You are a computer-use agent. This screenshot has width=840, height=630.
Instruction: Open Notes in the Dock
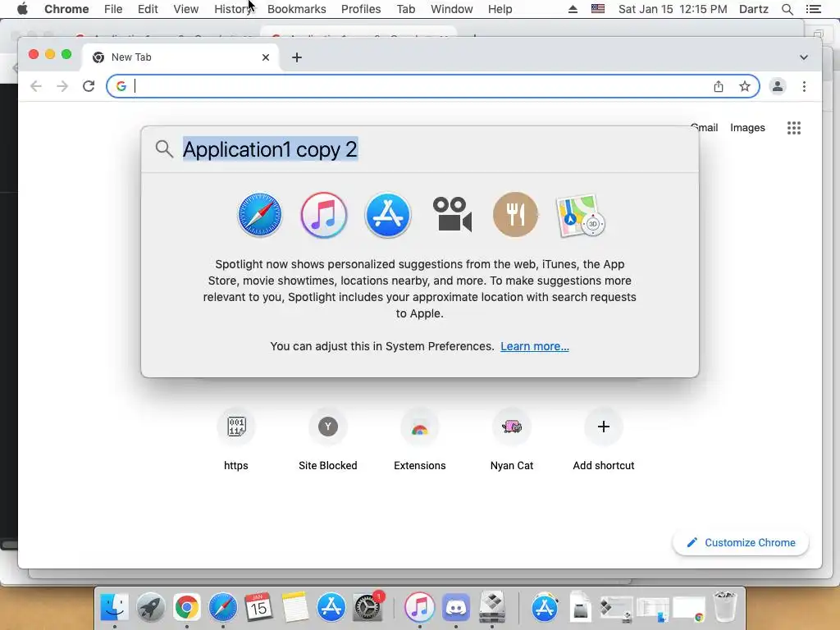point(295,608)
